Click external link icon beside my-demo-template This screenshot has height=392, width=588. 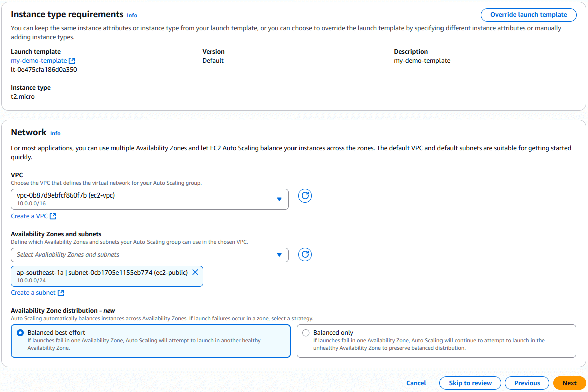click(x=72, y=61)
